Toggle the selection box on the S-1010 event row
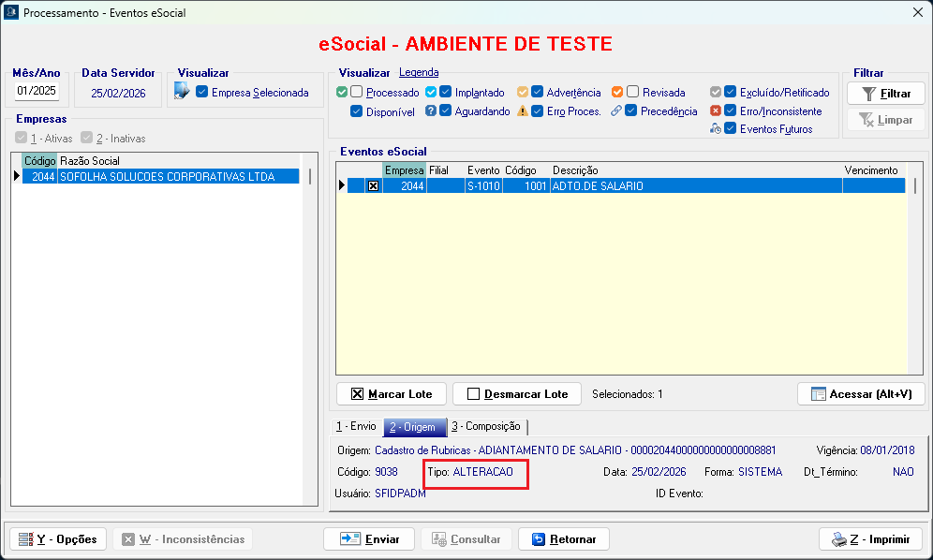The width and height of the screenshot is (933, 560). pos(374,186)
